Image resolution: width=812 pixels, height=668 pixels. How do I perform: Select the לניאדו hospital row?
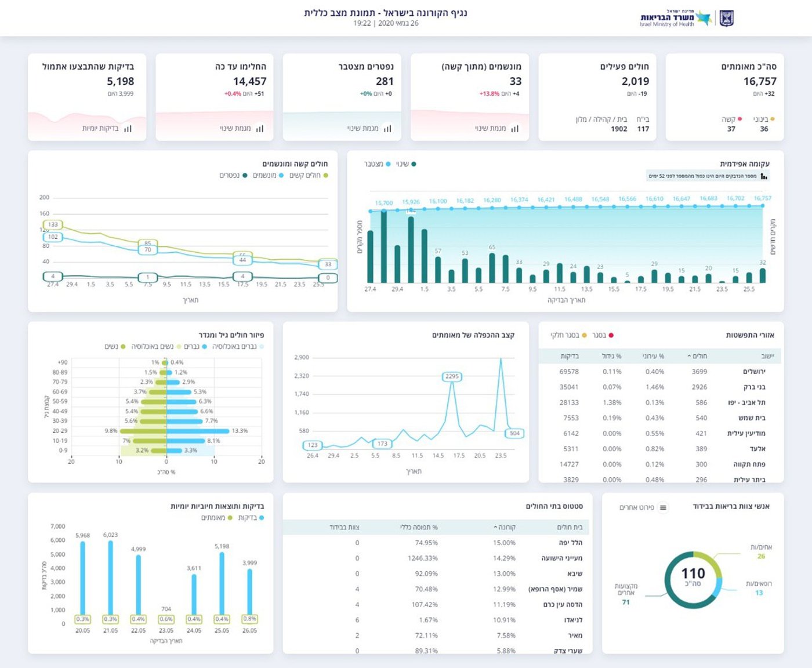437,620
